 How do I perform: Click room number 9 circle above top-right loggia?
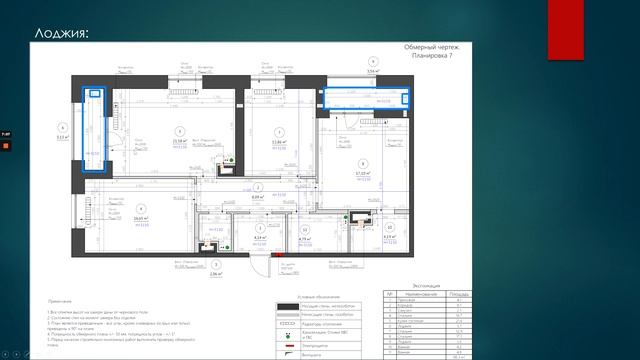click(x=373, y=62)
